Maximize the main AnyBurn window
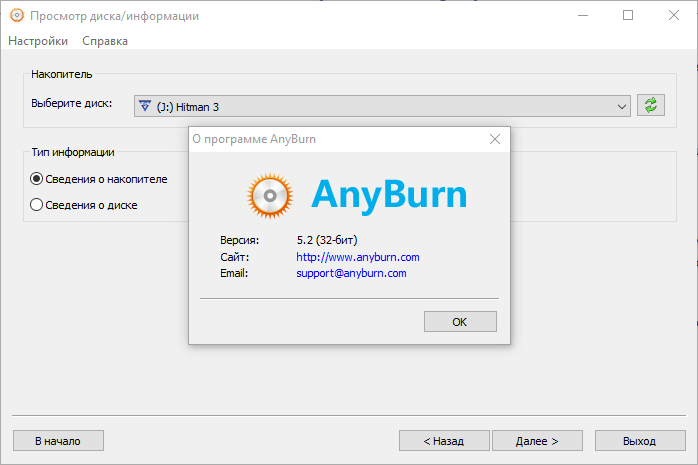Image resolution: width=698 pixels, height=465 pixels. click(628, 15)
